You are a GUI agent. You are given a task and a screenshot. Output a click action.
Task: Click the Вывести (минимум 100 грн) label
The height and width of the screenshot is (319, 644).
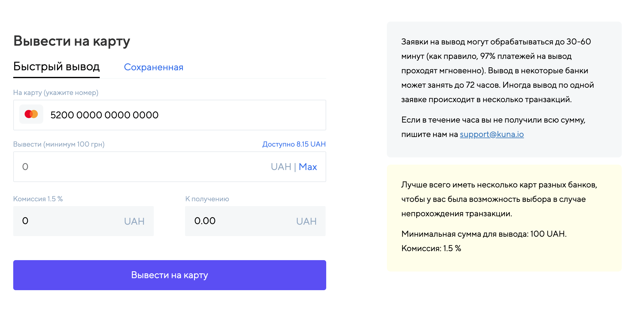tap(59, 144)
